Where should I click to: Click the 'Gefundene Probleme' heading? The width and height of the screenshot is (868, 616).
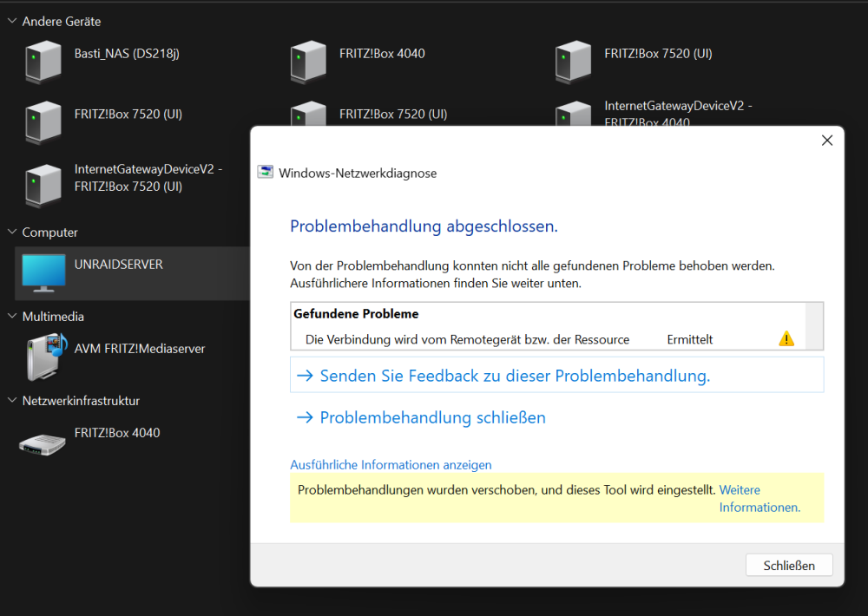tap(356, 314)
